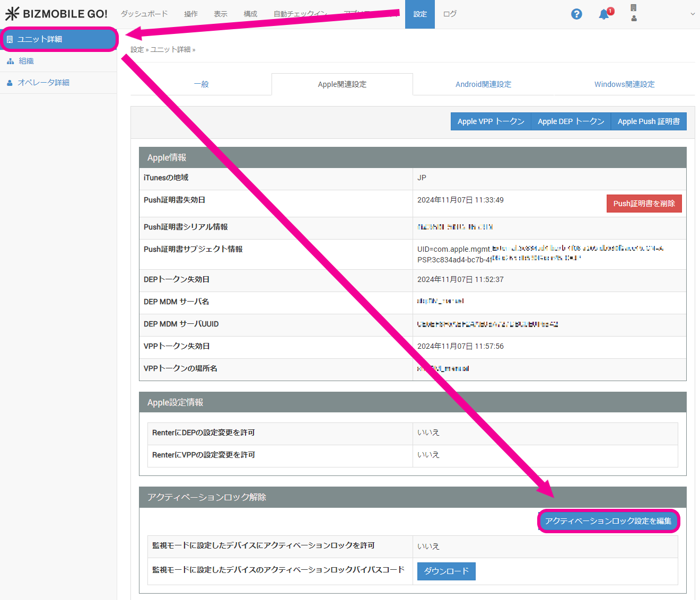700x600 pixels.
Task: Click アクティベーションロック設定を編集 button
Action: [608, 521]
